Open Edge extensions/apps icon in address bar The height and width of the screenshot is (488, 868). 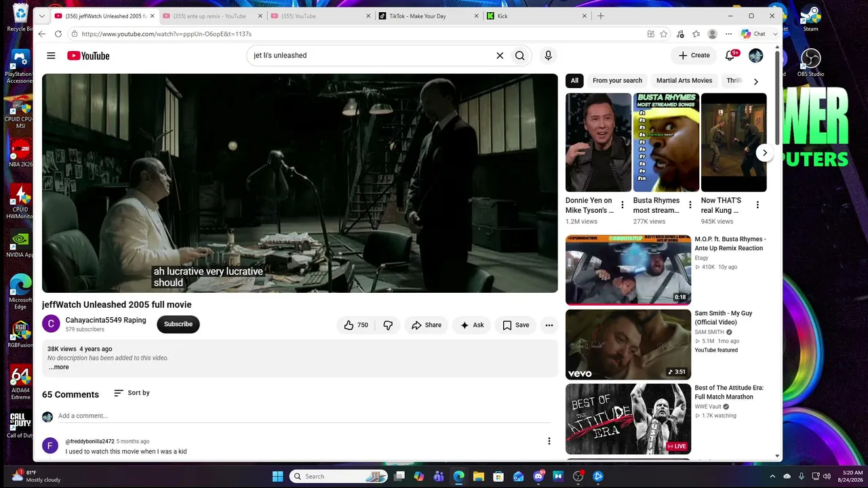651,34
